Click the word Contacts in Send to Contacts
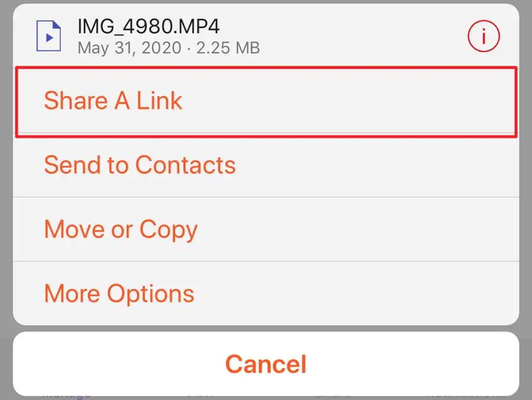This screenshot has width=532, height=400. click(185, 164)
